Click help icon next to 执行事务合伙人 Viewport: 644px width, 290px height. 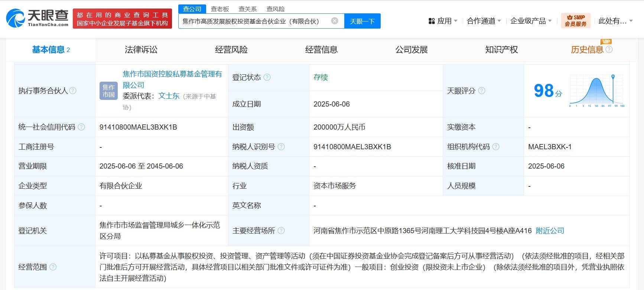click(x=73, y=91)
